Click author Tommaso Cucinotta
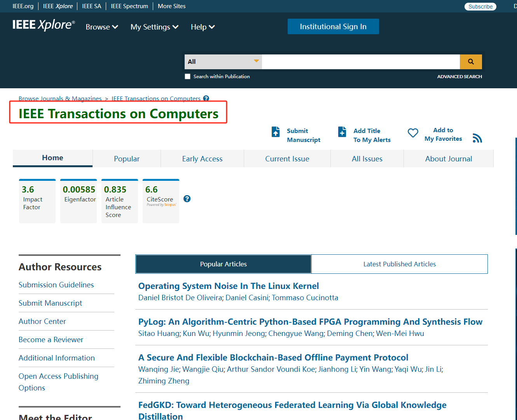Image resolution: width=517 pixels, height=420 pixels. coord(305,297)
